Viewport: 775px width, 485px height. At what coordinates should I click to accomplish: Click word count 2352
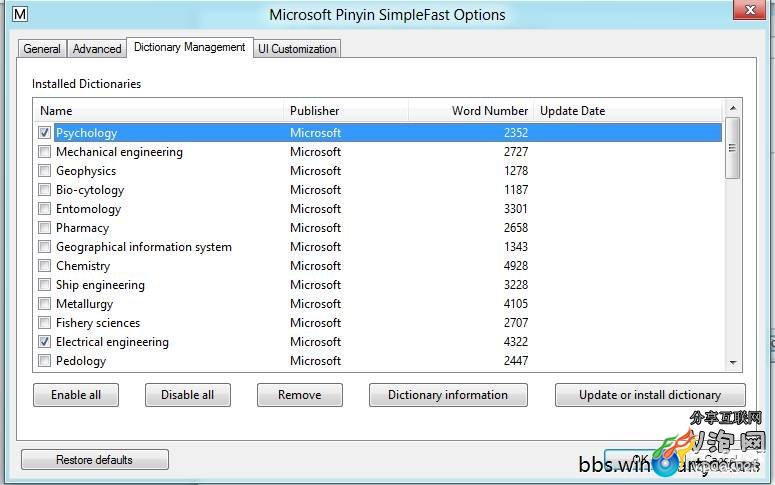[516, 132]
